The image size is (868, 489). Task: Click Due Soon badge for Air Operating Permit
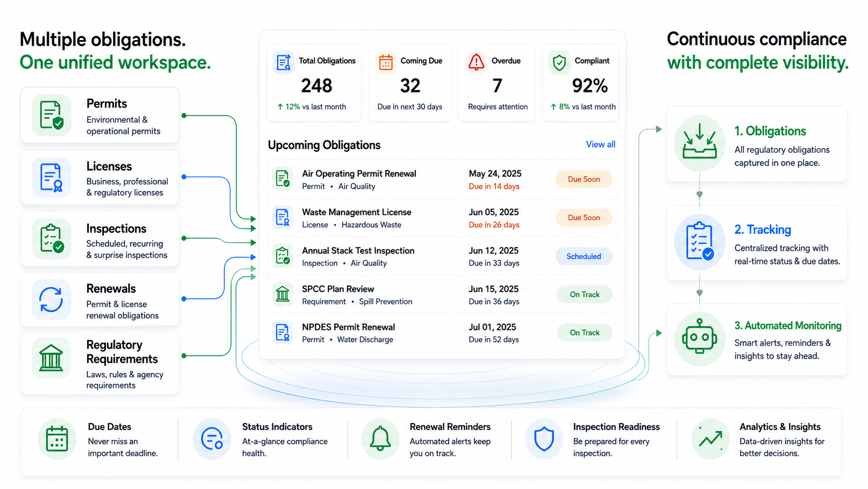pos(584,179)
